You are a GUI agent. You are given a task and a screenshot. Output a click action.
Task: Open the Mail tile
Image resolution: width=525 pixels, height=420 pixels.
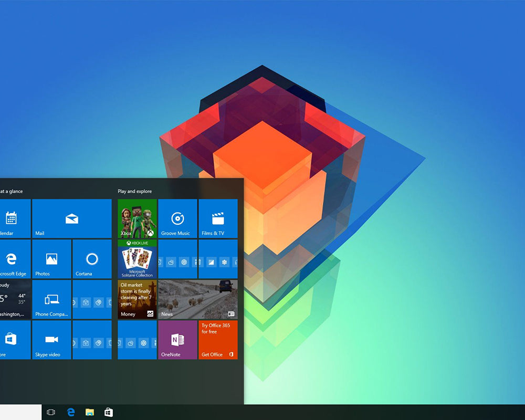click(72, 219)
